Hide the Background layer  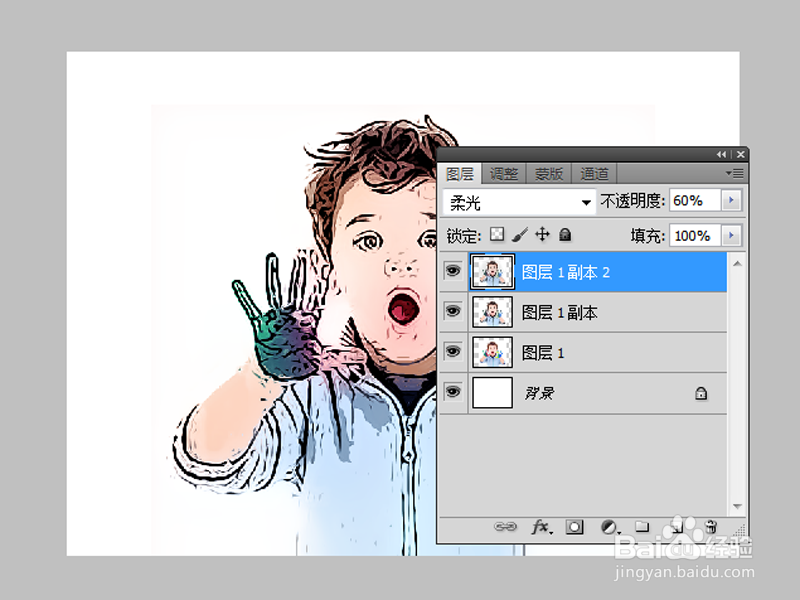point(453,392)
